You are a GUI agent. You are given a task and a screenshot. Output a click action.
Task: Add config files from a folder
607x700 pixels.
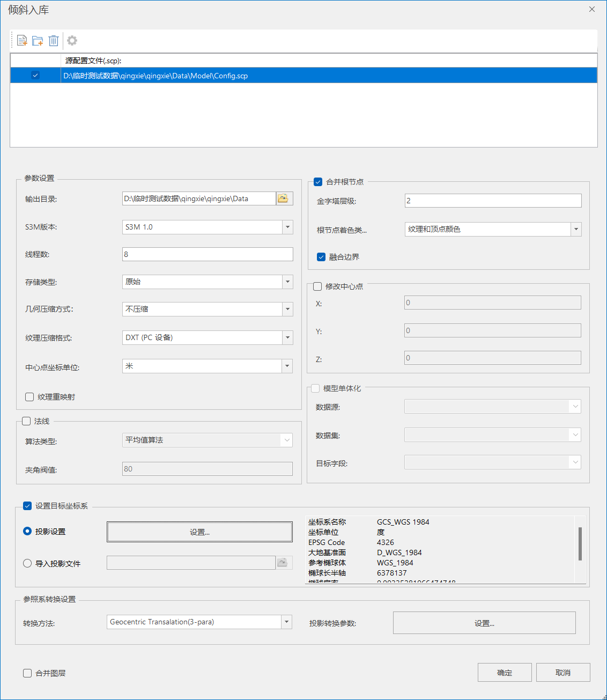(x=37, y=40)
